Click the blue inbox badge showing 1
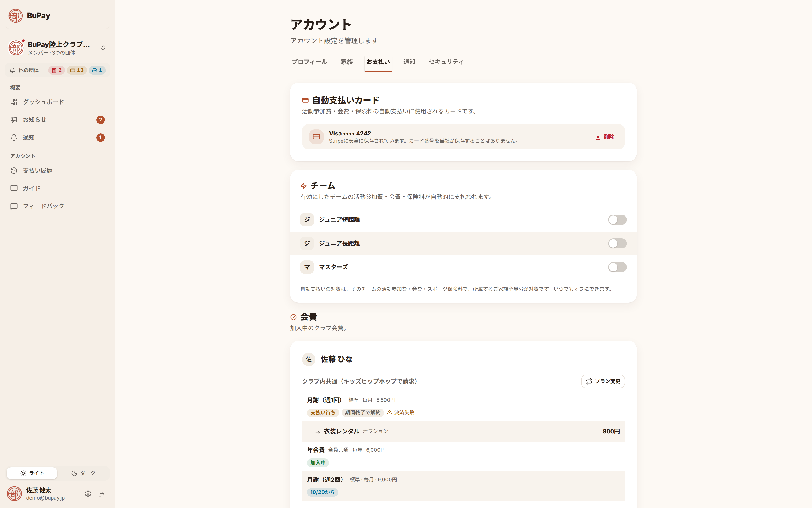This screenshot has width=812, height=508. [97, 70]
